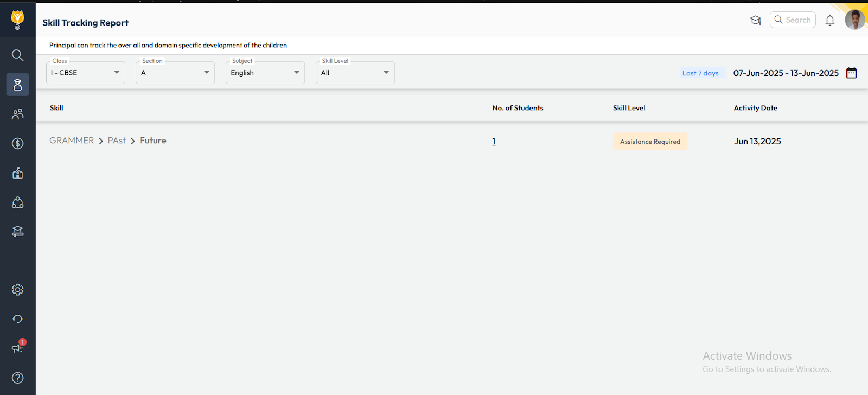Click the graduation cap icon in header

pyautogui.click(x=755, y=21)
